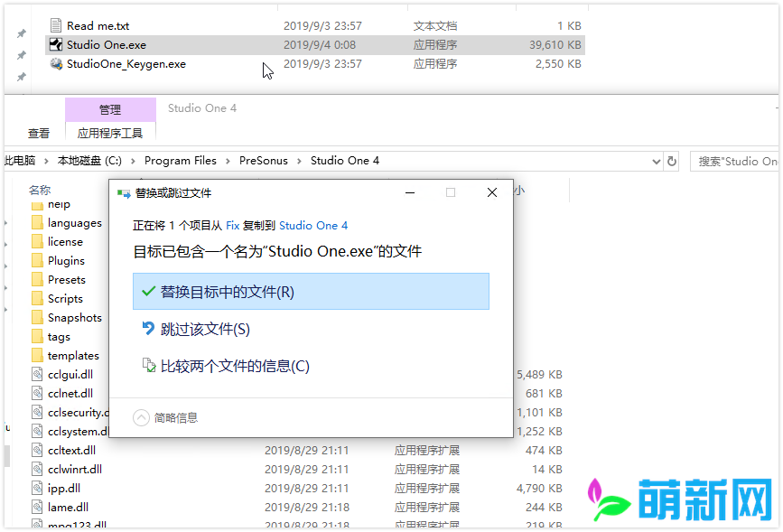Skip this file option

pos(205,329)
